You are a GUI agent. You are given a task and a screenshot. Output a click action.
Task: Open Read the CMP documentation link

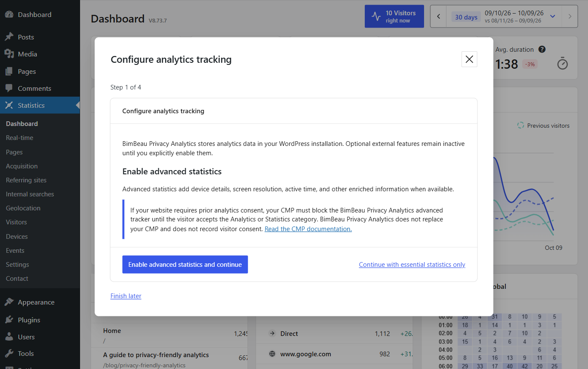pyautogui.click(x=308, y=229)
